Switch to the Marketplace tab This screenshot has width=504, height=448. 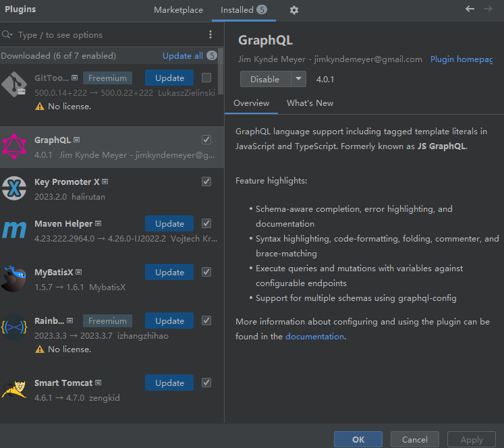[178, 10]
